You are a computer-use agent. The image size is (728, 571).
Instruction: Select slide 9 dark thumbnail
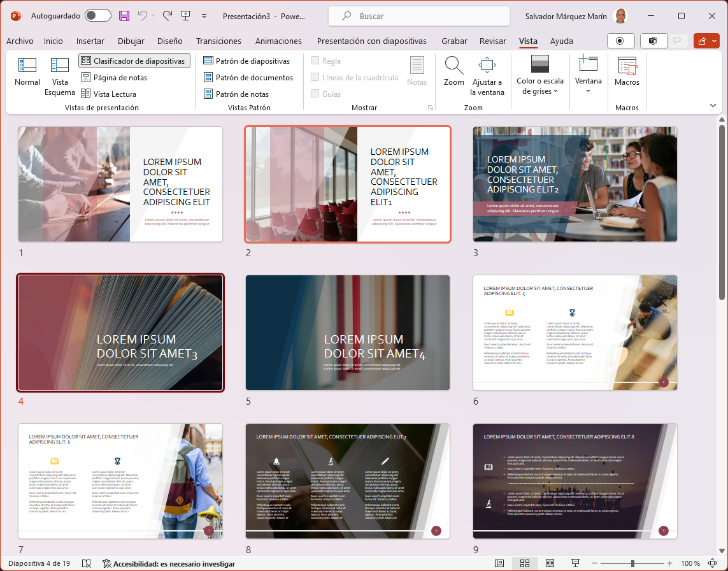pos(575,481)
